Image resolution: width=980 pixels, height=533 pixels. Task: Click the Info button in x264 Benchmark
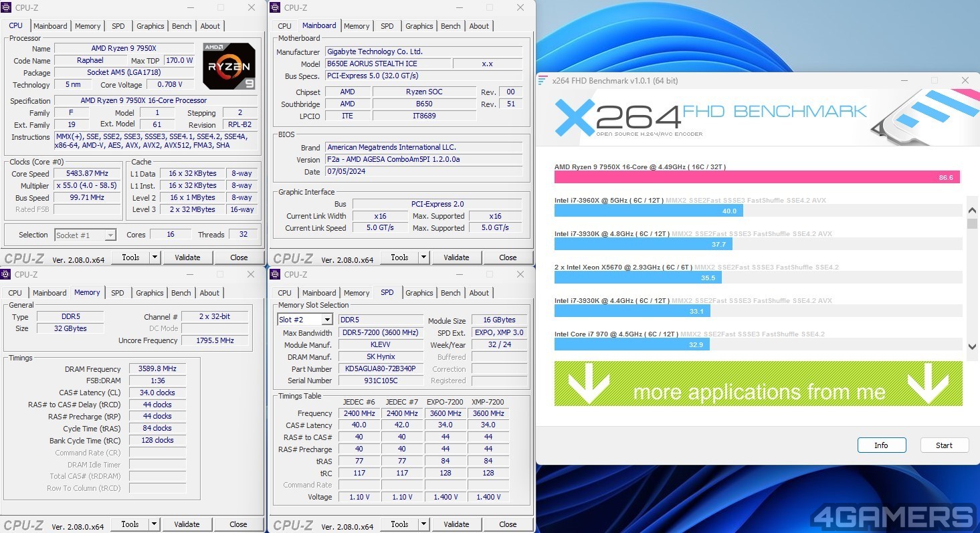(x=882, y=445)
